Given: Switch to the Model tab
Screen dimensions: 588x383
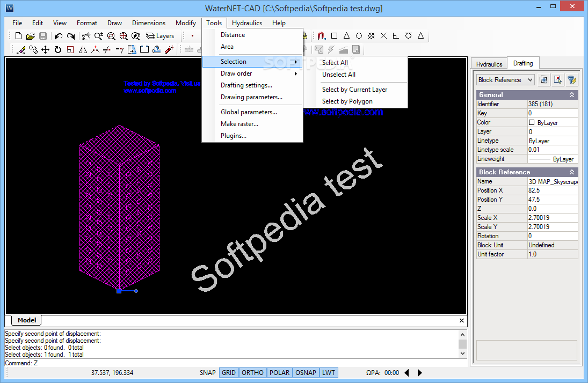Looking at the screenshot, I should point(27,320).
